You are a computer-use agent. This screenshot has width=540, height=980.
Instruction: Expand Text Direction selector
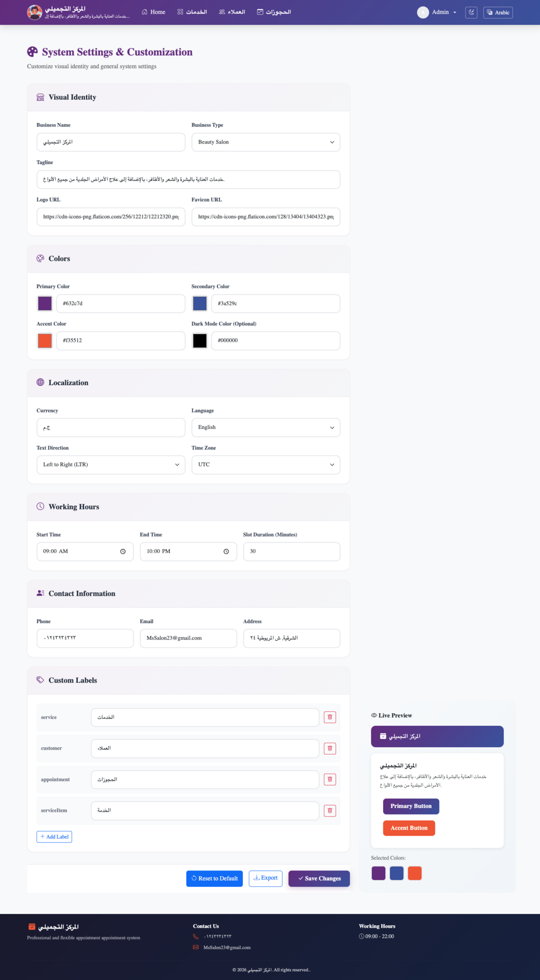(x=111, y=465)
